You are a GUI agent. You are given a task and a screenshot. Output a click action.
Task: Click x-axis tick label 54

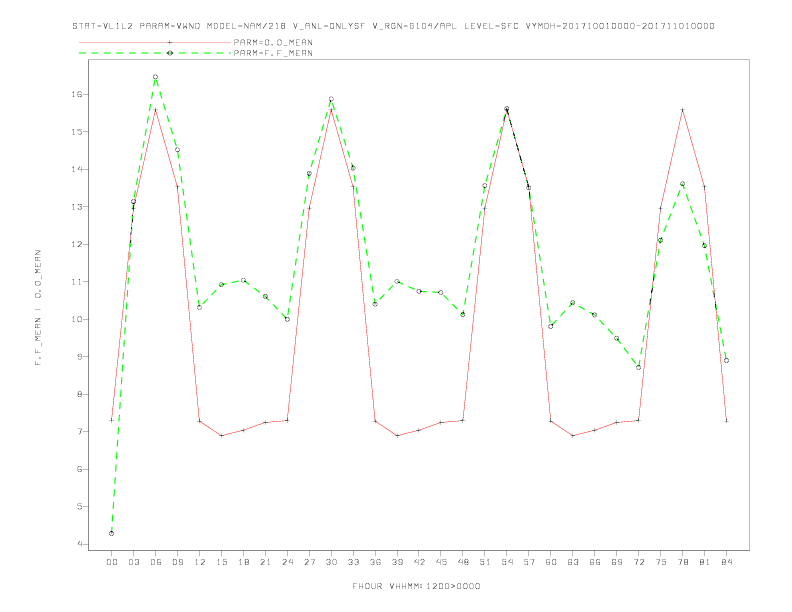click(x=507, y=562)
